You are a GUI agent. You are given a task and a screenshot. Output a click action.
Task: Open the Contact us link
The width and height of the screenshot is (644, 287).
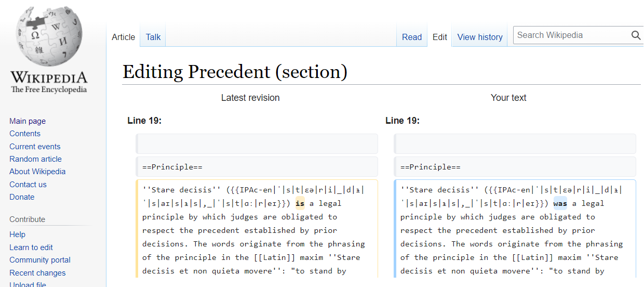(x=28, y=185)
